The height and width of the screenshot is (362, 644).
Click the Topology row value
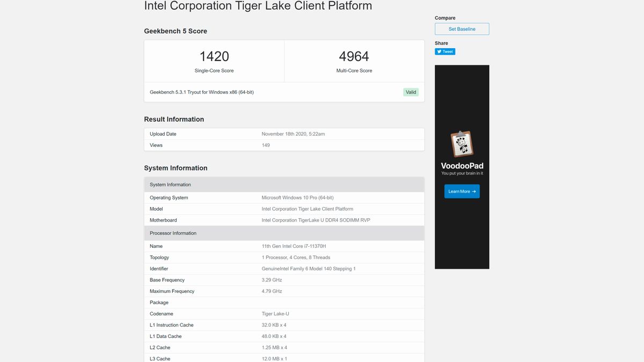pos(296,257)
